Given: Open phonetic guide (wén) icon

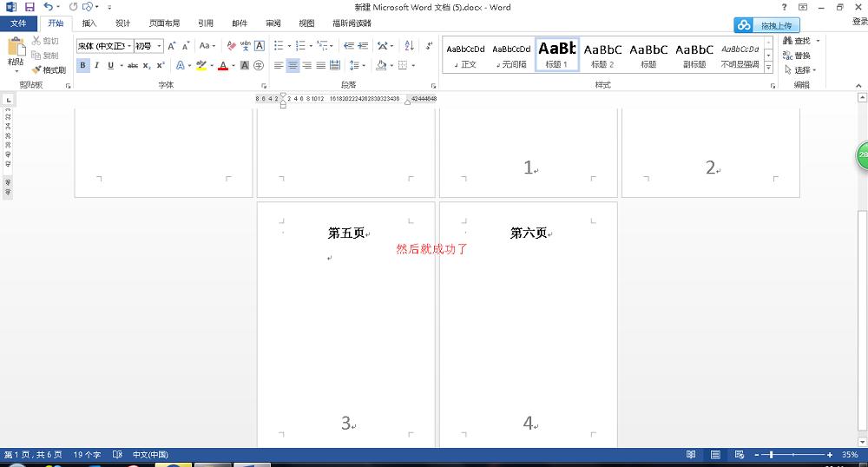Looking at the screenshot, I should click(246, 46).
